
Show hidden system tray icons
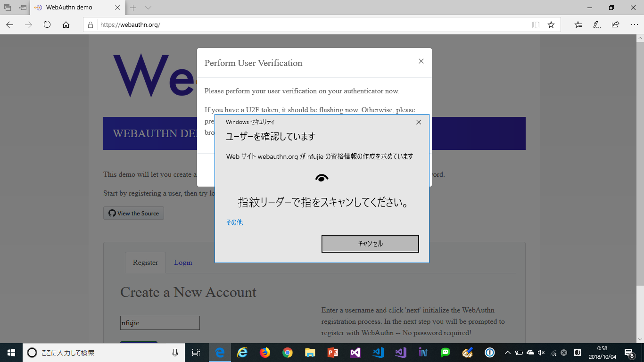[508, 353]
